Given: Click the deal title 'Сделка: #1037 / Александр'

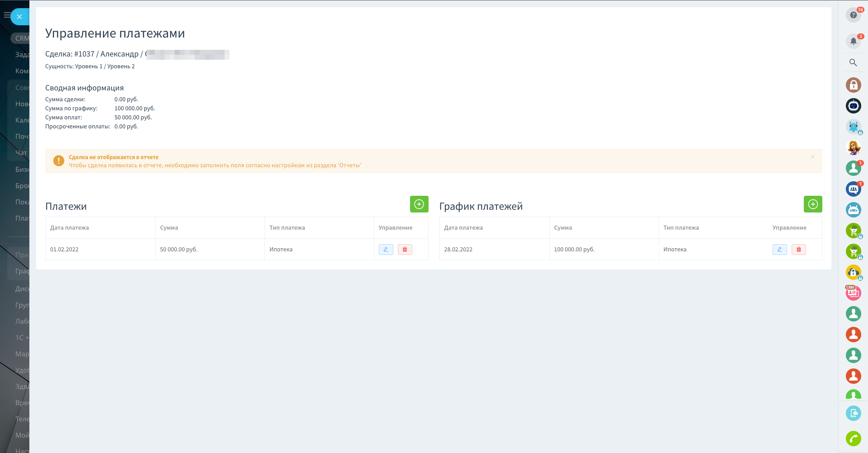Looking at the screenshot, I should [x=92, y=54].
